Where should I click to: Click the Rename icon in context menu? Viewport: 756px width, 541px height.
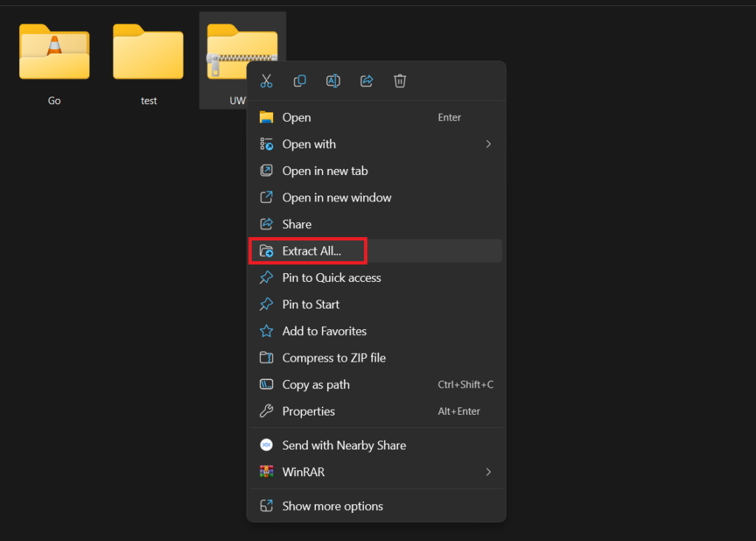(333, 81)
